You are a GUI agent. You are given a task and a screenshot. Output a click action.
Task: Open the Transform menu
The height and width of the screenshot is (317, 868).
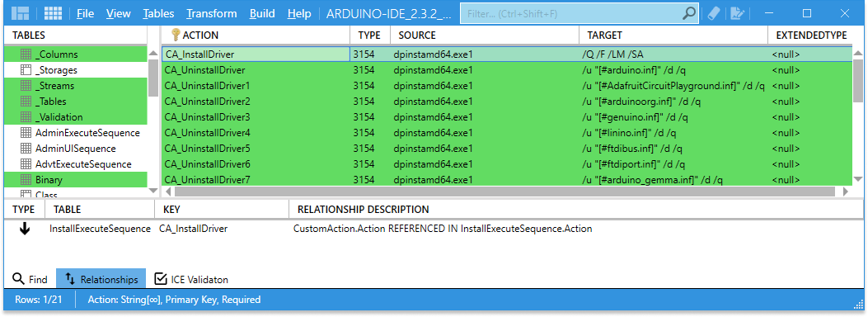tap(212, 14)
